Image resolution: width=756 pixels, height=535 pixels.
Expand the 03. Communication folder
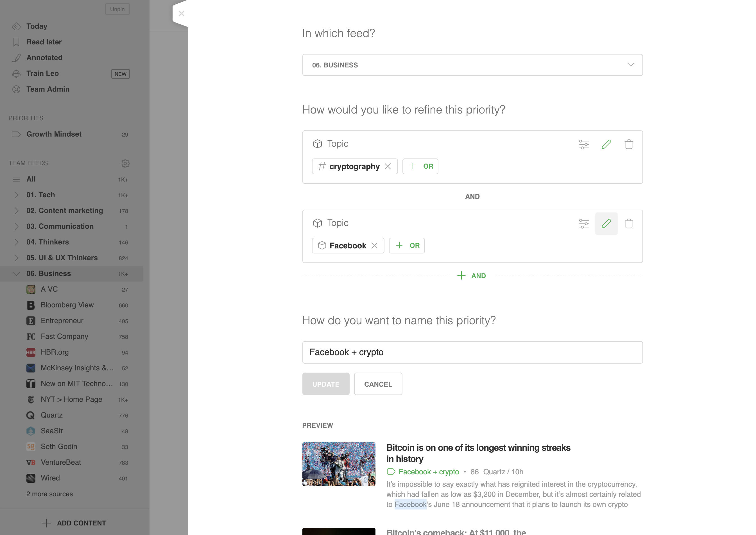click(x=16, y=227)
